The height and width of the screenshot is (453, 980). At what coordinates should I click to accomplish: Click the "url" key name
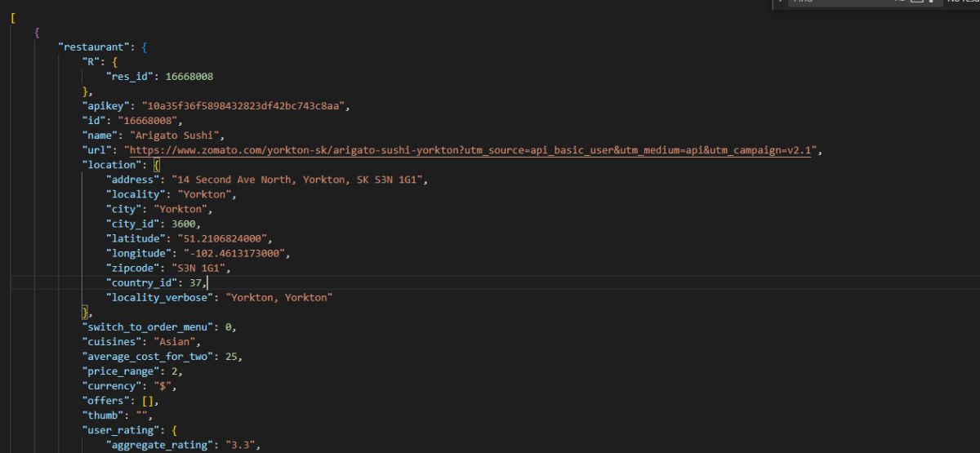[x=96, y=150]
